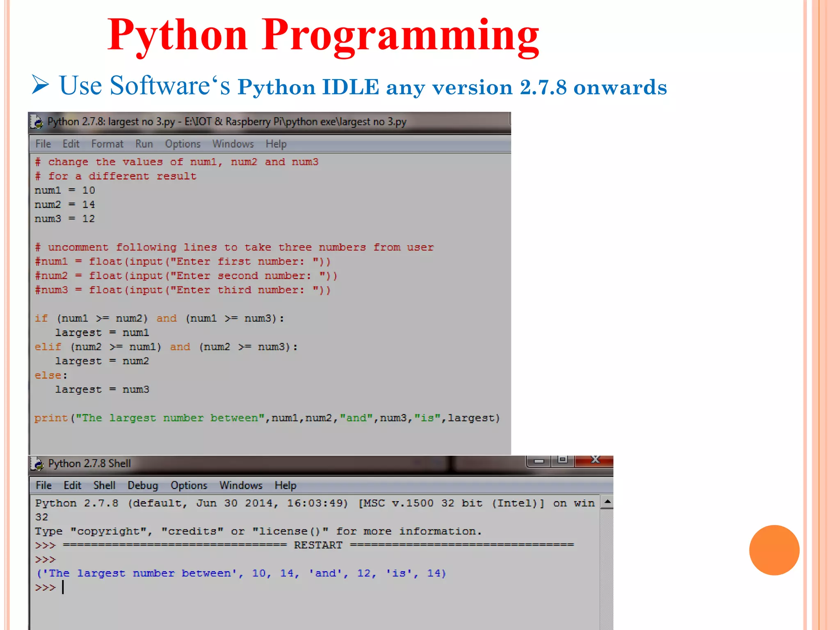
Task: Click the 'elif (num2 >= num1)' line
Action: click(166, 347)
